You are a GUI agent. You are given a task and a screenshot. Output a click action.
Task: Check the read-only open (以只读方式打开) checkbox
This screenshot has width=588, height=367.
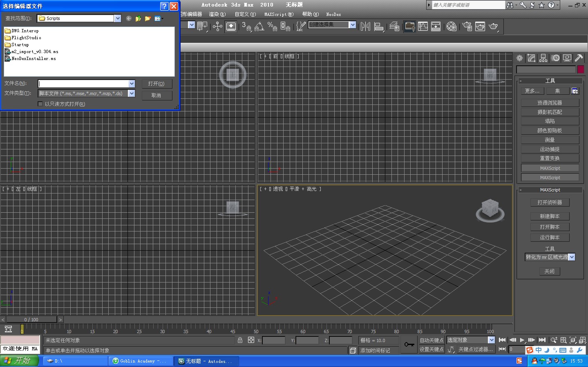point(40,104)
